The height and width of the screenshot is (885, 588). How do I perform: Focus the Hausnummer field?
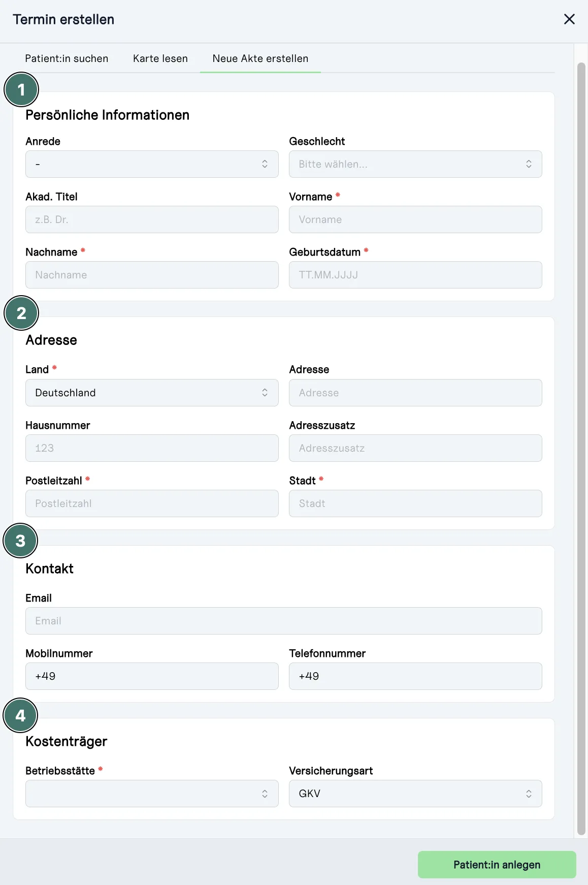(152, 448)
